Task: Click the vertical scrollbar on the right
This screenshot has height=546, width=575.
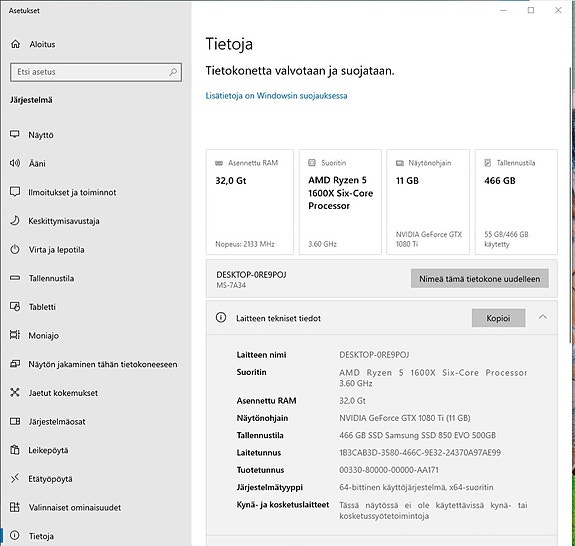Action: [570, 205]
